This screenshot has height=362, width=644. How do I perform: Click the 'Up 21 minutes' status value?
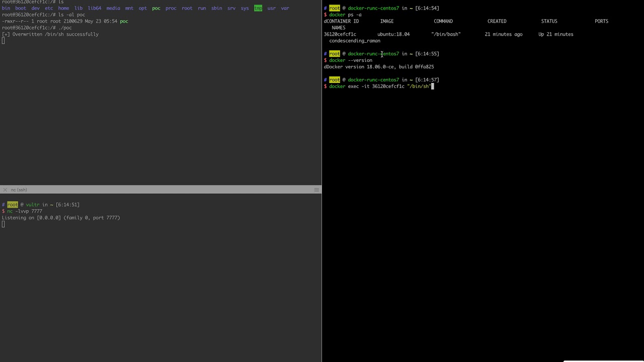556,34
